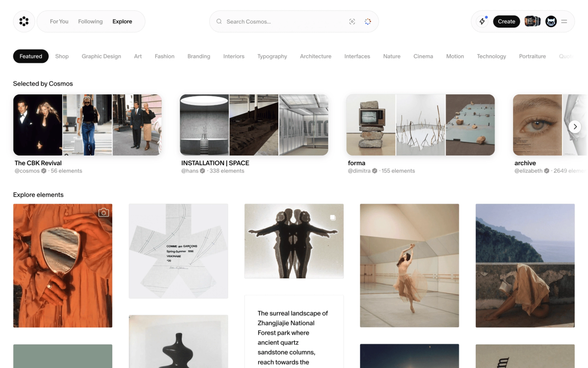Open the Interfaces category
This screenshot has height=368, width=588.
tap(357, 56)
